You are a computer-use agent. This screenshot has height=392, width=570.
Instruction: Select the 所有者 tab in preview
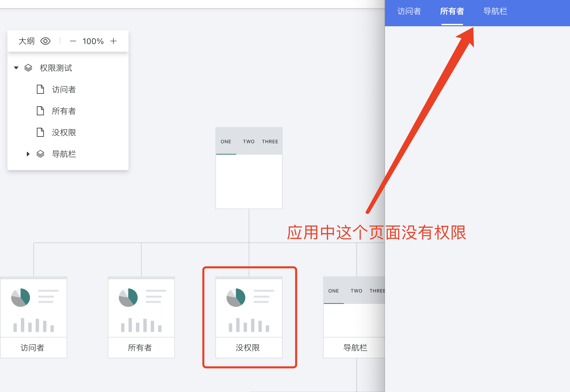[x=452, y=11]
